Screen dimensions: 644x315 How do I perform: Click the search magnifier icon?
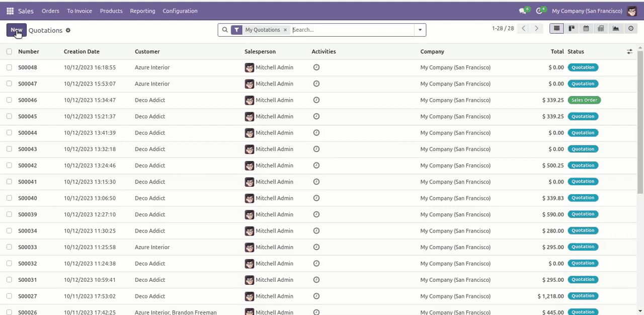[225, 30]
